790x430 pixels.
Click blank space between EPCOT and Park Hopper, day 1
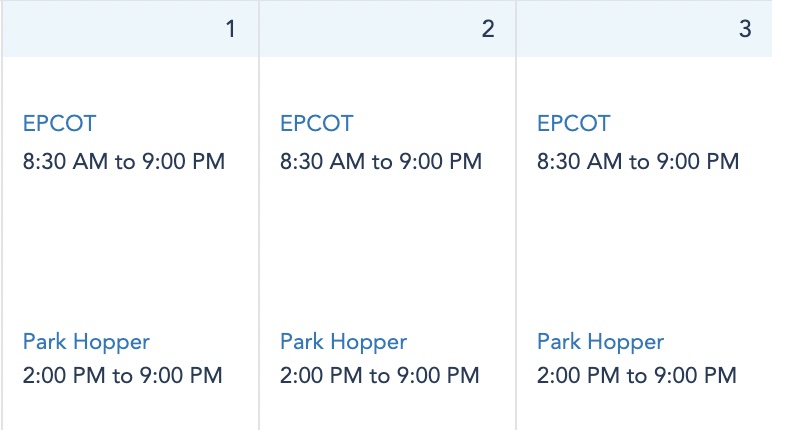point(130,250)
